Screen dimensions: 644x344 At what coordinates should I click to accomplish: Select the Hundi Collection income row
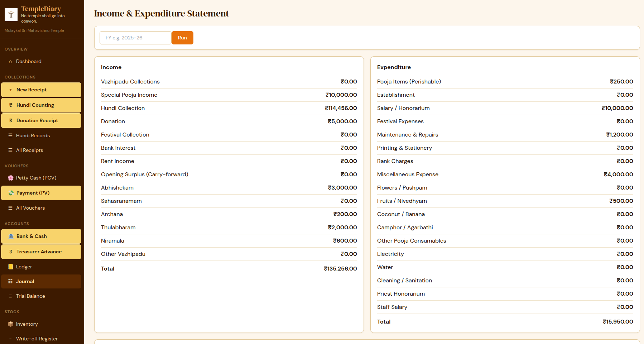(x=229, y=108)
